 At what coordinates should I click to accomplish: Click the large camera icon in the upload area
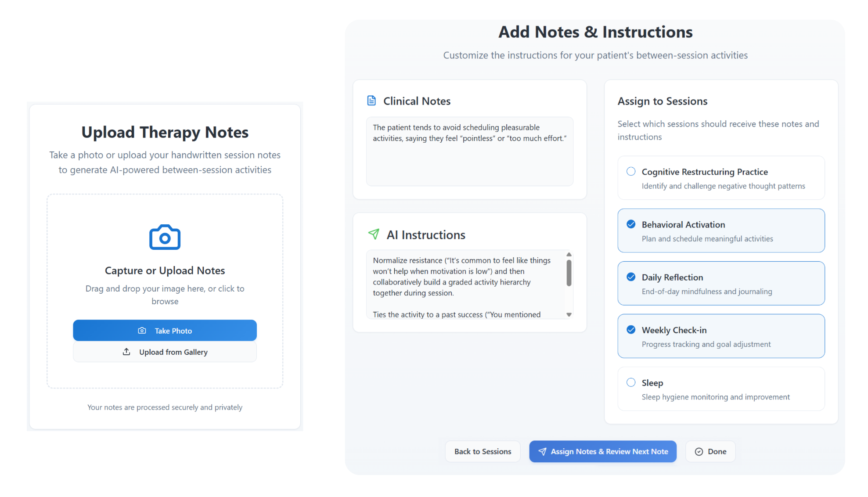[x=165, y=238]
